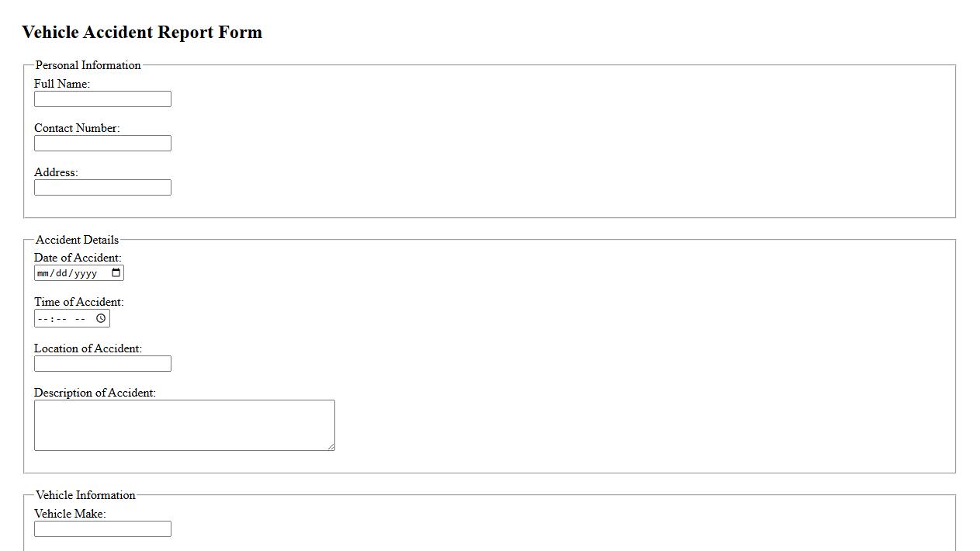
Task: Select the hour segment of accident time
Action: [43, 319]
